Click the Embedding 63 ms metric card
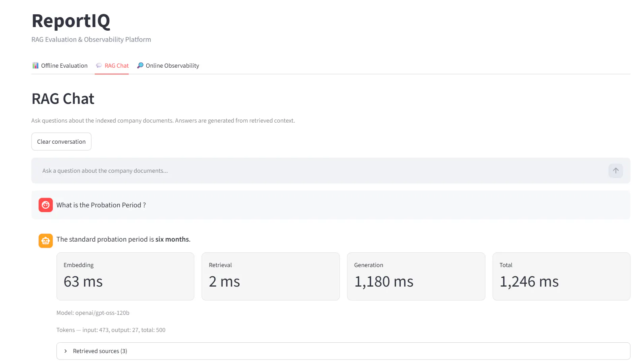Screen dimensions: 644x363 tap(125, 276)
